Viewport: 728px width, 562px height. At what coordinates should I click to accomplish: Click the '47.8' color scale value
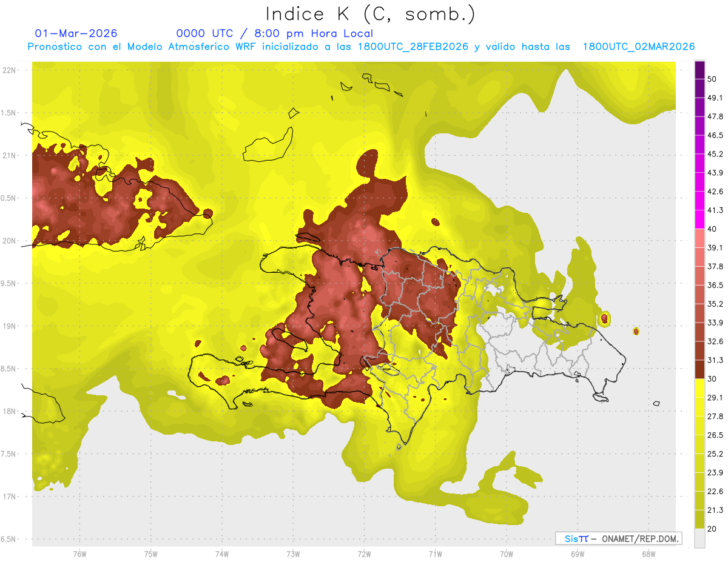coord(715,116)
